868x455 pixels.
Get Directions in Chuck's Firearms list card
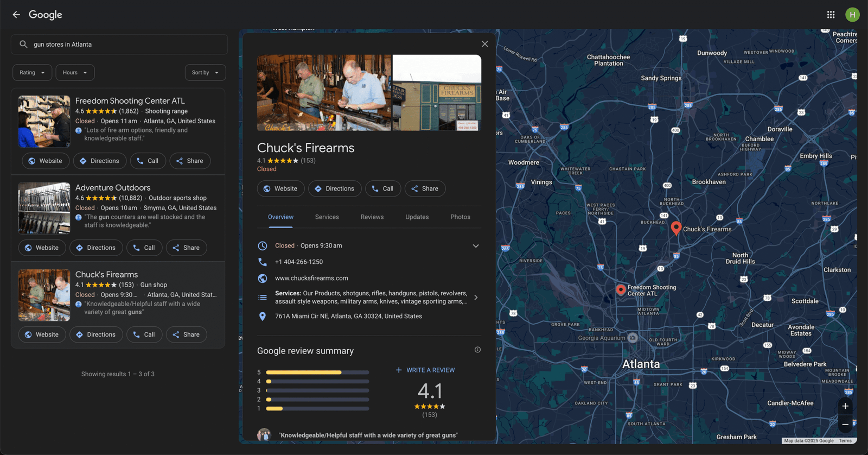[96, 334]
